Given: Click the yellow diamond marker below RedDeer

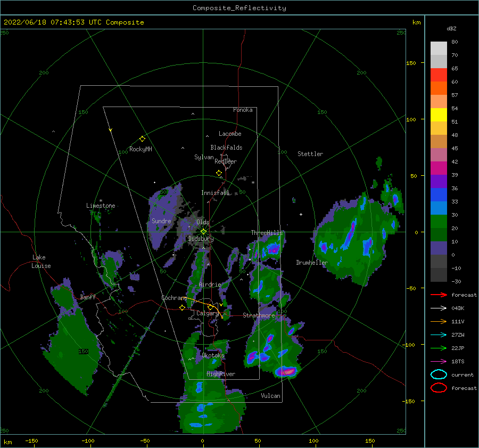Looking at the screenshot, I should [219, 173].
